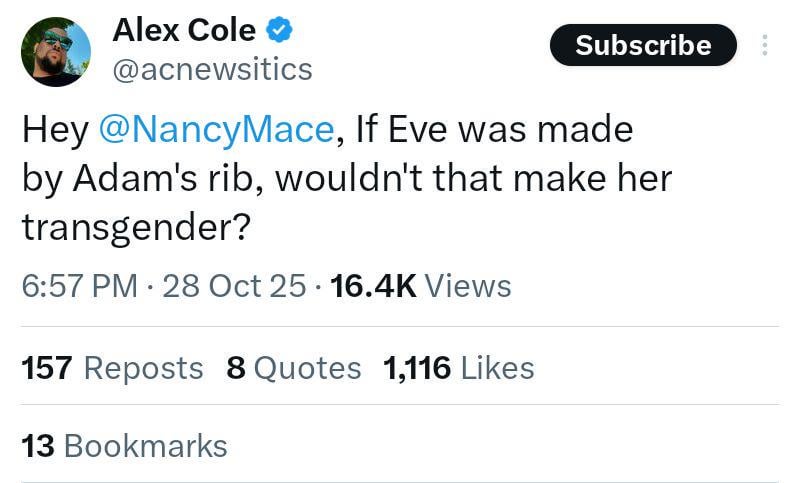The height and width of the screenshot is (483, 800).
Task: Open the @NancyMace mention link
Action: pos(216,130)
